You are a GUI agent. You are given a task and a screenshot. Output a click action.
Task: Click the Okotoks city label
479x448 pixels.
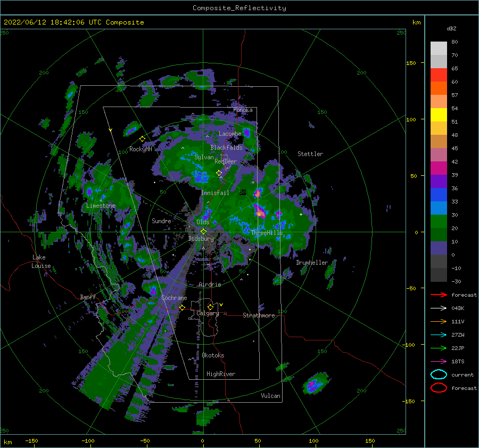[213, 355]
